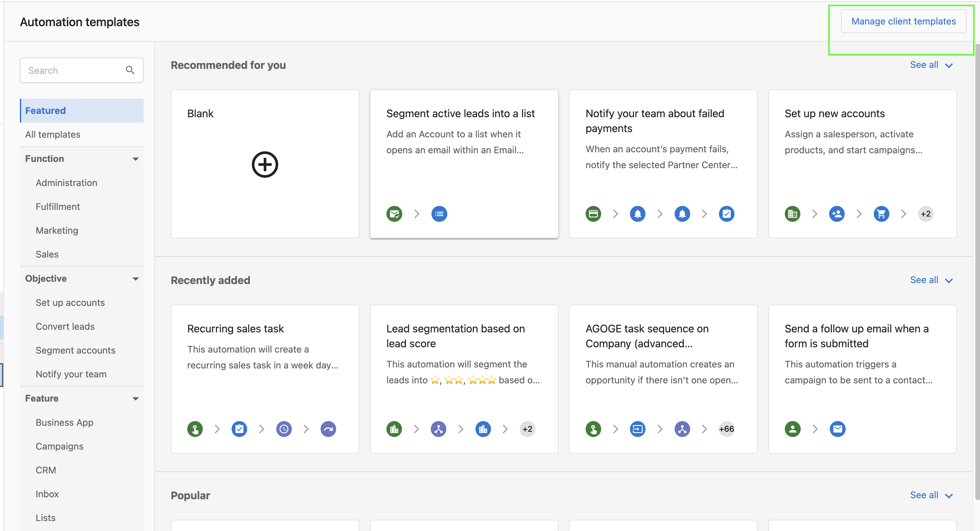Click the blue envelope icon in the follow up email card
The width and height of the screenshot is (980, 531).
coord(837,429)
